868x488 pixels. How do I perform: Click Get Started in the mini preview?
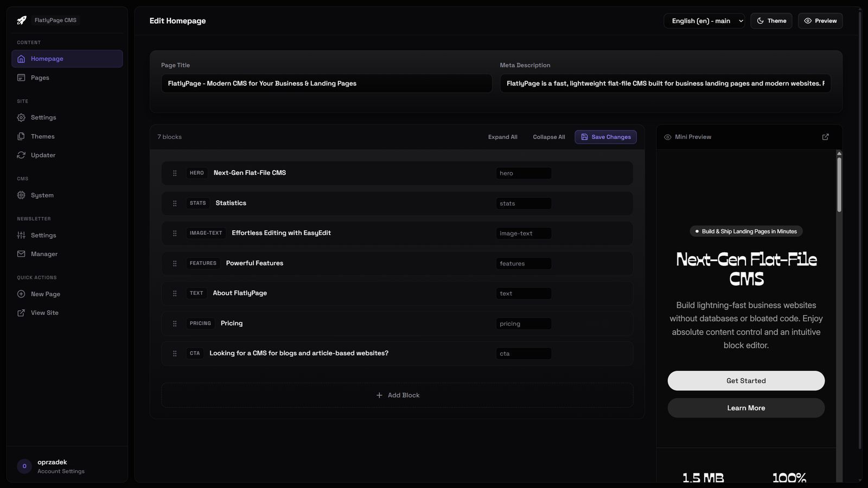(746, 381)
